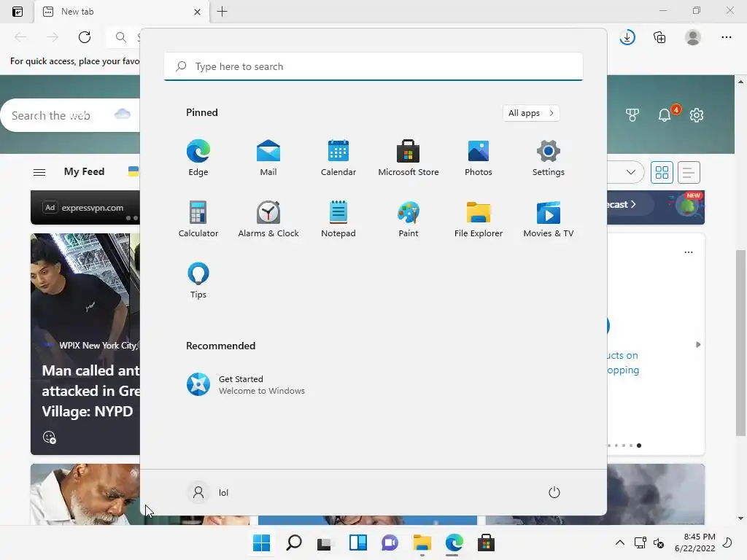747x560 pixels.
Task: Click the Power button in Start menu
Action: [x=554, y=492]
